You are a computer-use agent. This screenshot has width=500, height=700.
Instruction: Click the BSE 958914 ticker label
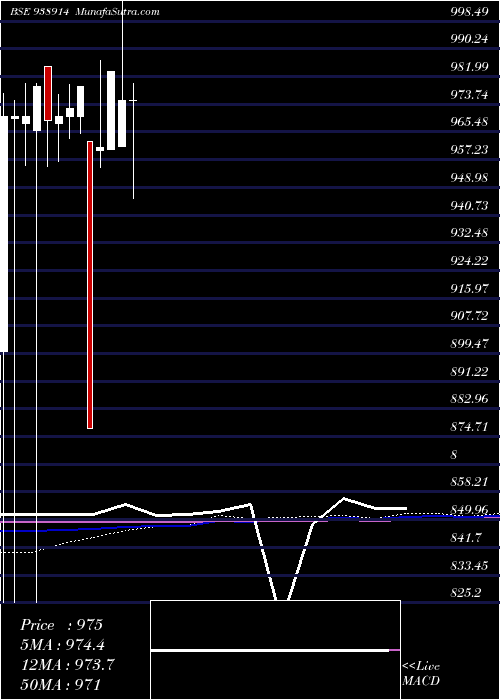point(39,11)
